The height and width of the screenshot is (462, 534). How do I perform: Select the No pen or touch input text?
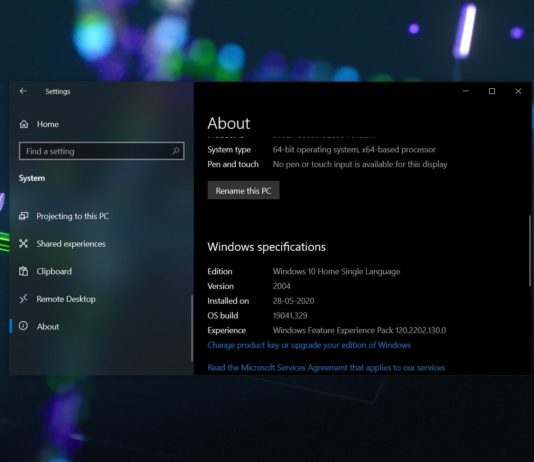tap(360, 164)
